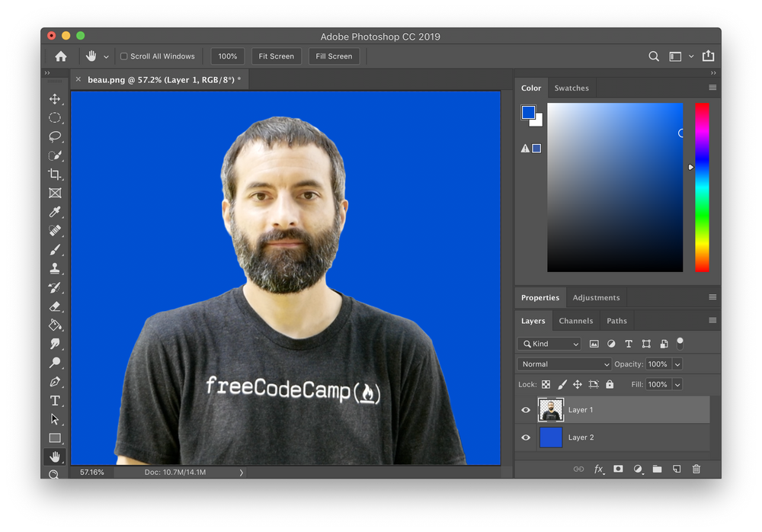Toggle the Scroll All Windows checkbox
Viewport: 762px width, 532px height.
(x=123, y=56)
